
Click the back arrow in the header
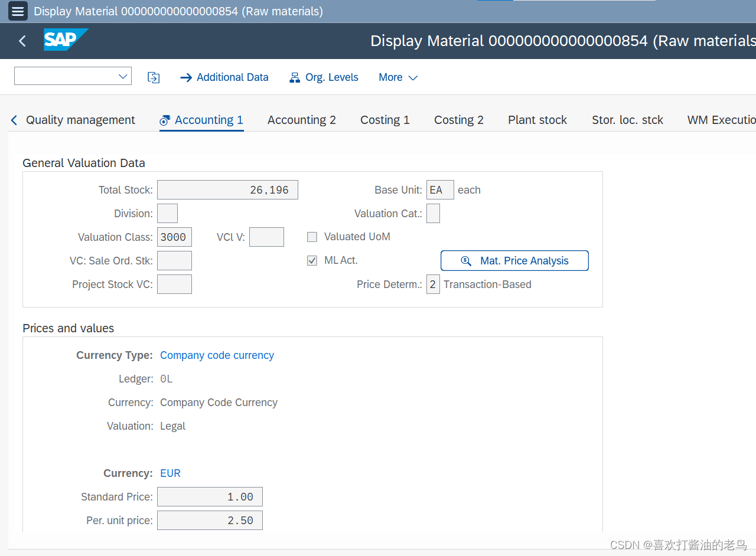pyautogui.click(x=21, y=41)
